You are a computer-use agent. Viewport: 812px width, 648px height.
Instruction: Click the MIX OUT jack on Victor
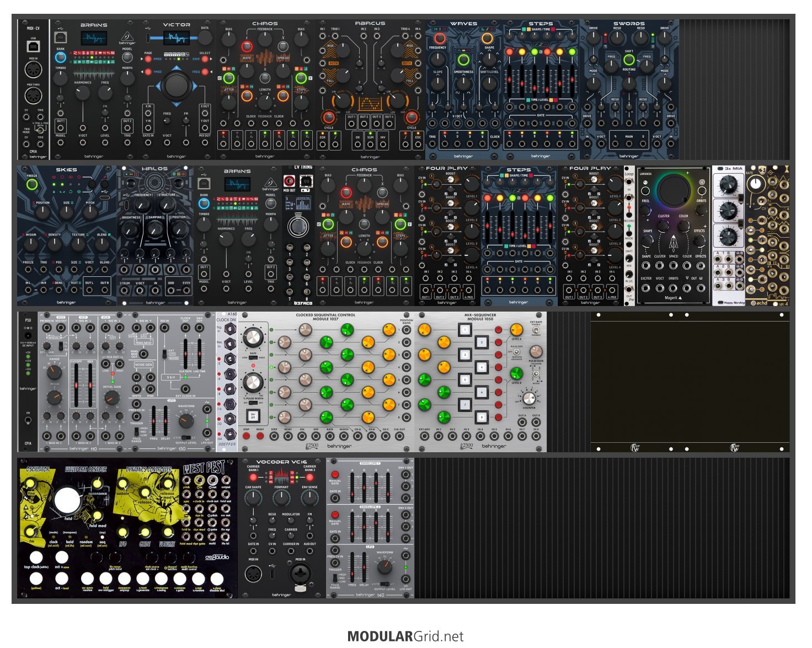(x=205, y=142)
